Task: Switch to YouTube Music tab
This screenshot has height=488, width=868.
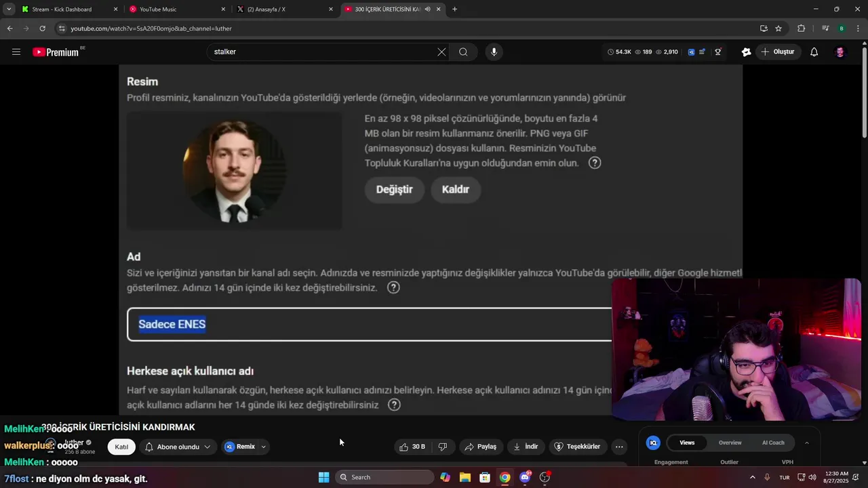Action: tap(178, 9)
